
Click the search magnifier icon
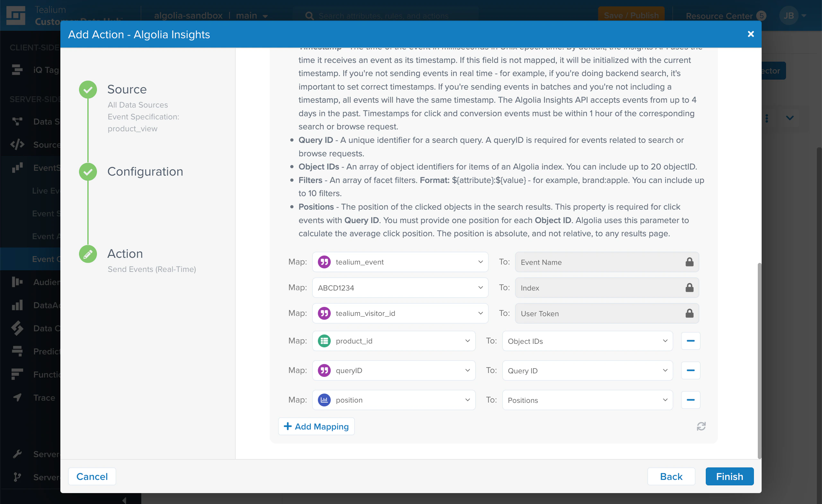(x=309, y=16)
